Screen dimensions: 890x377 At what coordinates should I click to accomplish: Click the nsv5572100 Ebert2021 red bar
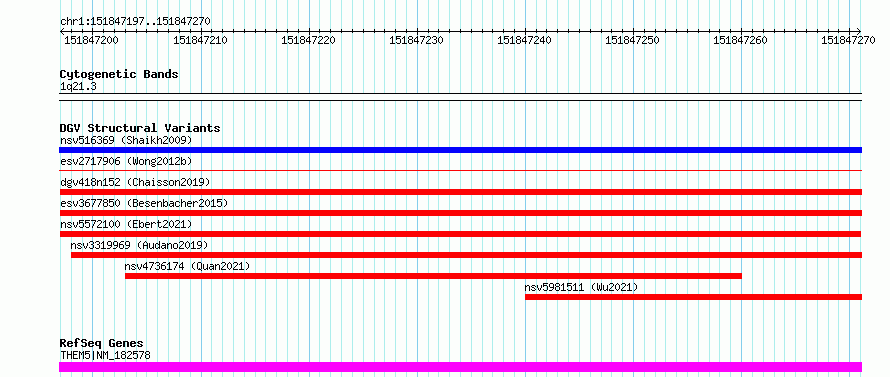460,234
